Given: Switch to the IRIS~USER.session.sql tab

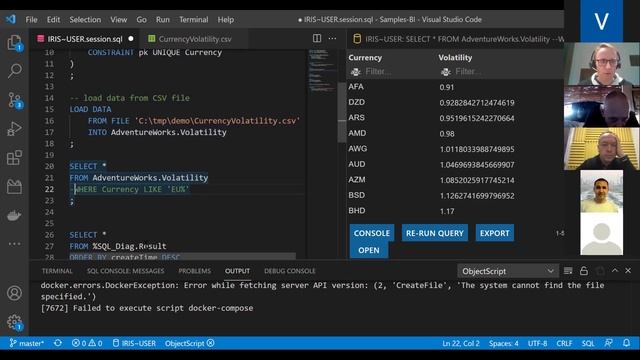Looking at the screenshot, I should click(84, 39).
